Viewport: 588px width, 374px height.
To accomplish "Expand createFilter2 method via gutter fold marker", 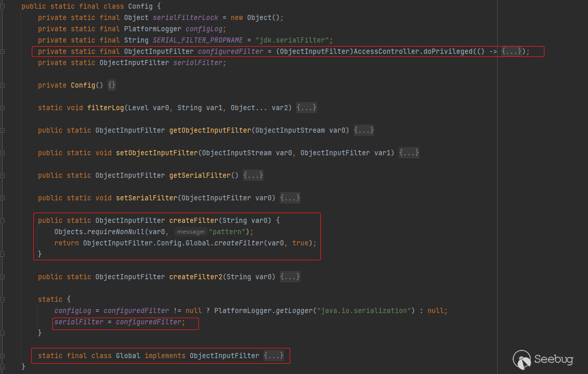I will 2,277.
